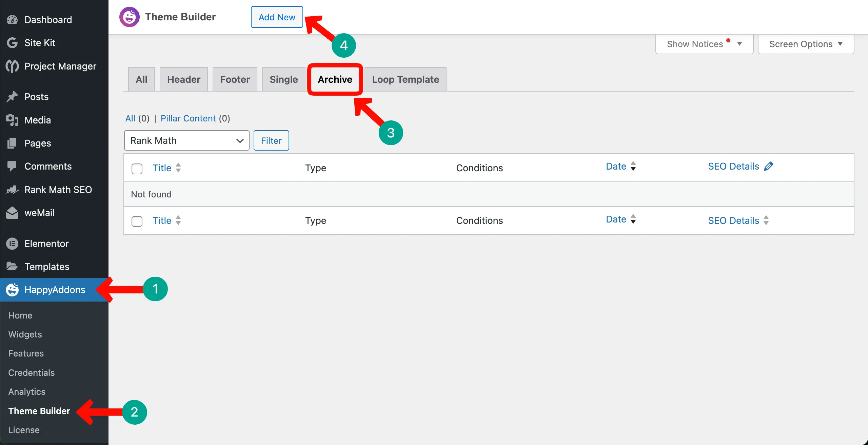The height and width of the screenshot is (445, 868).
Task: Click the Dashboard gauge icon
Action: pos(12,20)
